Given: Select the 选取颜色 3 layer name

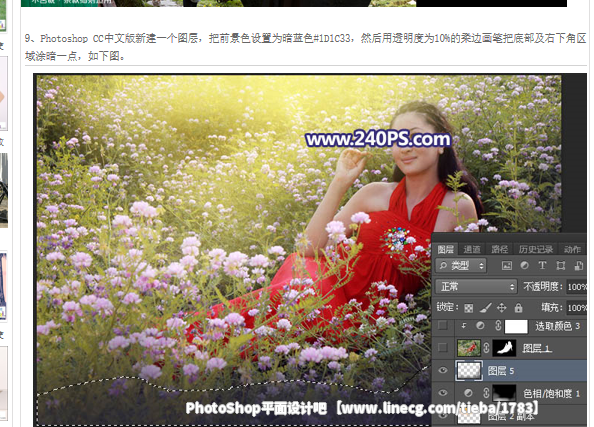Looking at the screenshot, I should [557, 326].
